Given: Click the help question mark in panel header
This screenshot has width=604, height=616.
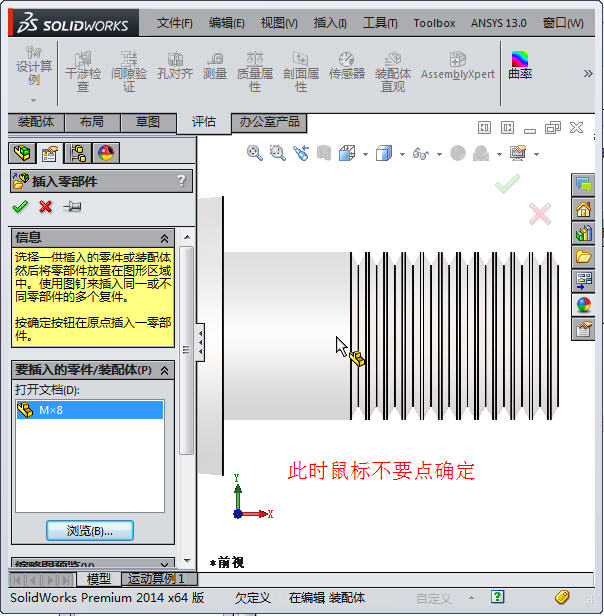Looking at the screenshot, I should tap(181, 181).
